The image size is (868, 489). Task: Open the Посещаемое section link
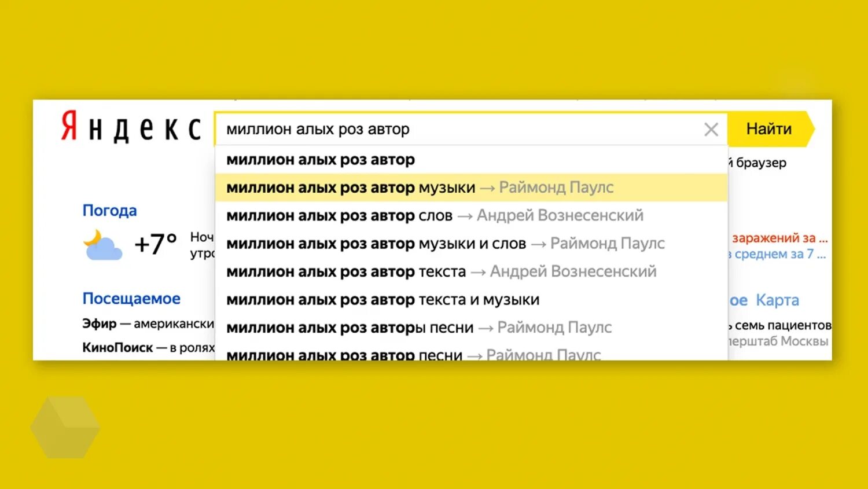(131, 299)
